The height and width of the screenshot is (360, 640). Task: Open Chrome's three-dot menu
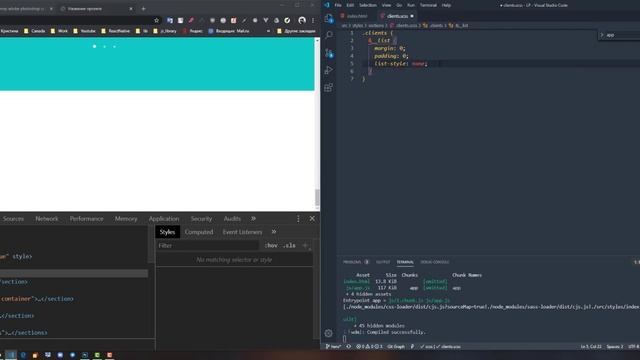(x=313, y=20)
